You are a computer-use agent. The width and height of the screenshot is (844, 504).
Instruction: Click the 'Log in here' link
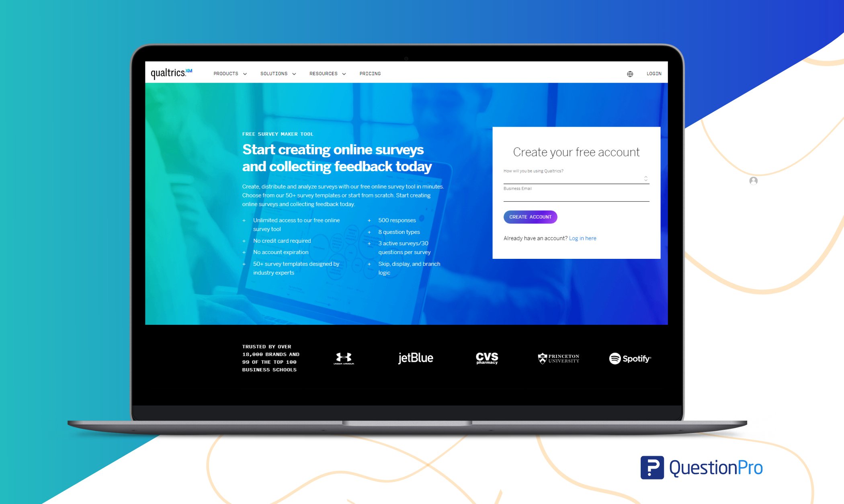585,238
